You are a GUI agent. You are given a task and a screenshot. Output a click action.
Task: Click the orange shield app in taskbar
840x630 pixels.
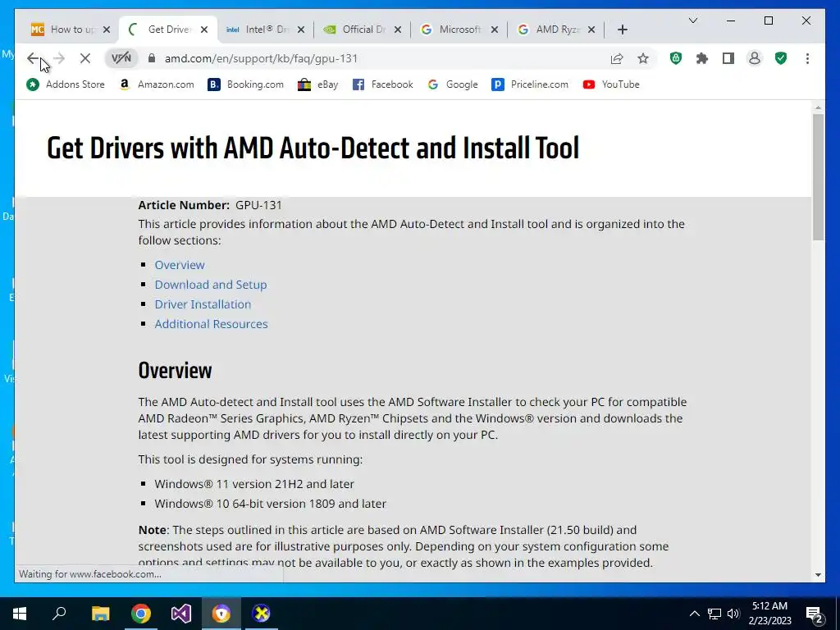click(x=221, y=614)
